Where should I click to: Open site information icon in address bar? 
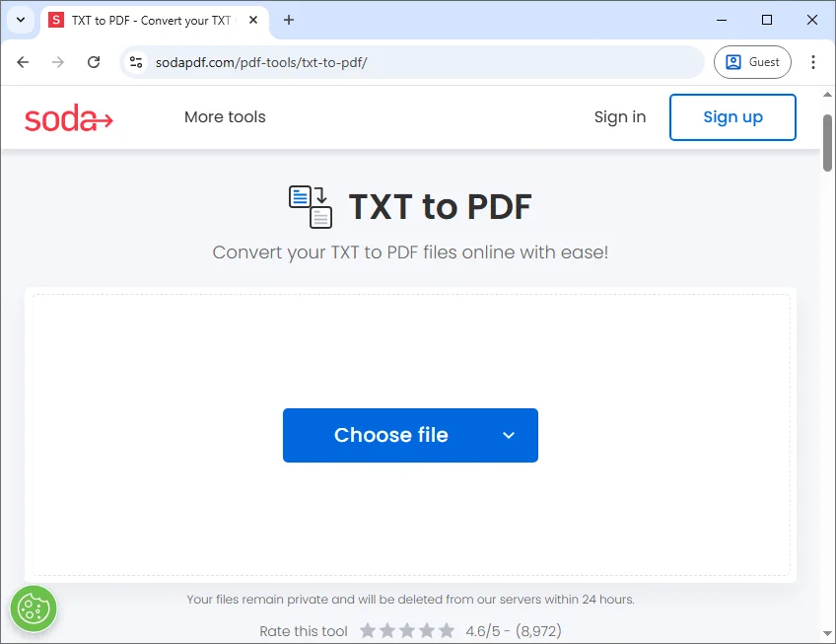click(x=137, y=62)
